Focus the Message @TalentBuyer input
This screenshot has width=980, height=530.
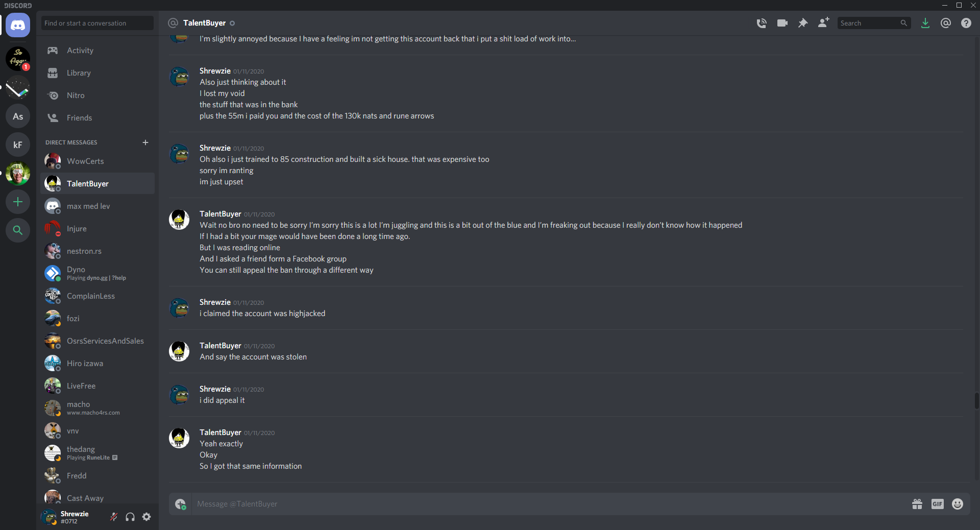click(549, 504)
